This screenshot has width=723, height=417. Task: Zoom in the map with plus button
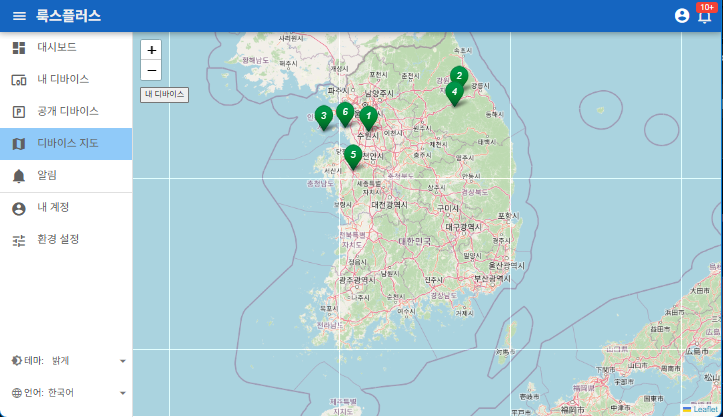click(x=151, y=50)
